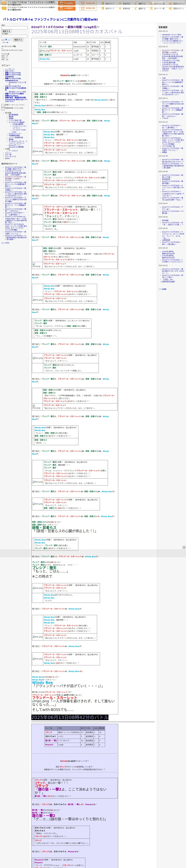Open ブルアカ生徒一覧 in update history
This screenshot has height=868, width=186.
coord(168,146)
